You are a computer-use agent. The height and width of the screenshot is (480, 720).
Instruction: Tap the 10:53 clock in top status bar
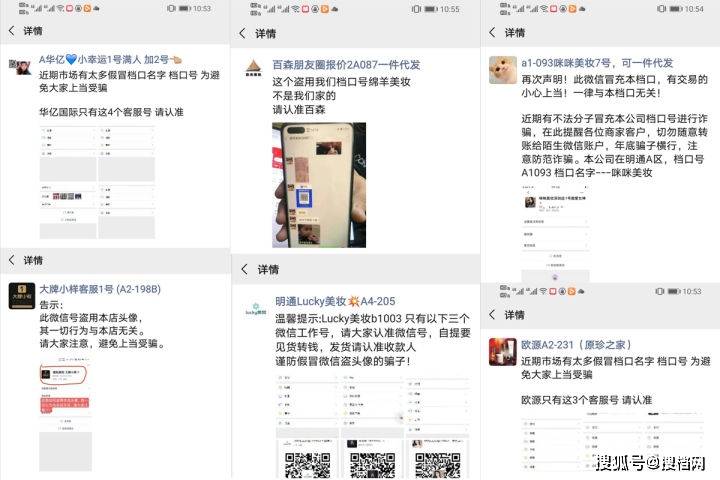click(x=202, y=8)
